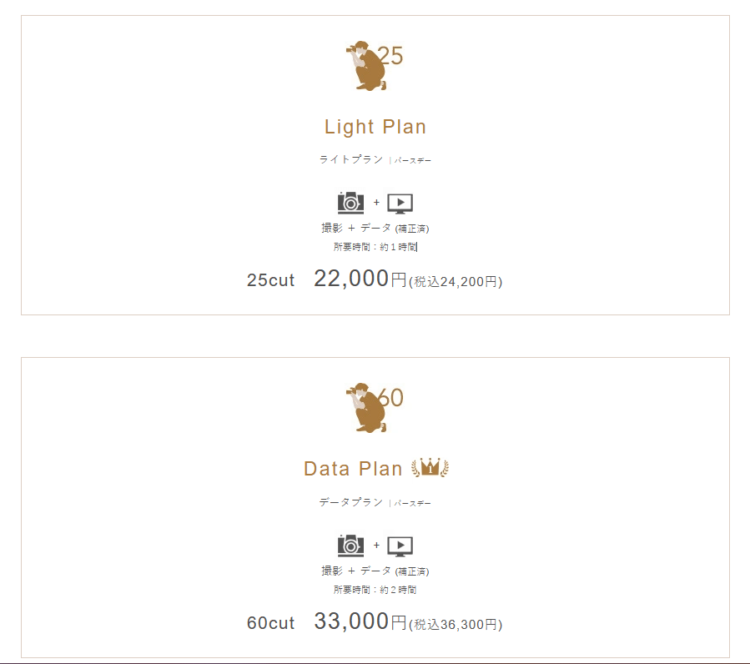Click the monitor play icon in Data Plan
This screenshot has height=664, width=750.
click(x=400, y=546)
